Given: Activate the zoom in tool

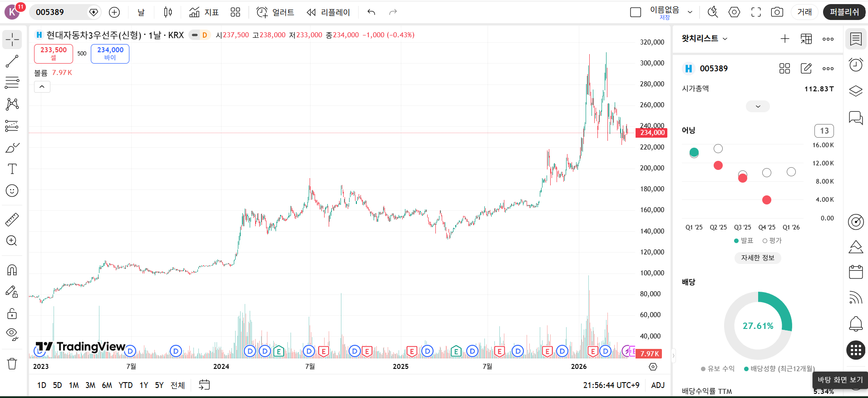Looking at the screenshot, I should [x=12, y=241].
